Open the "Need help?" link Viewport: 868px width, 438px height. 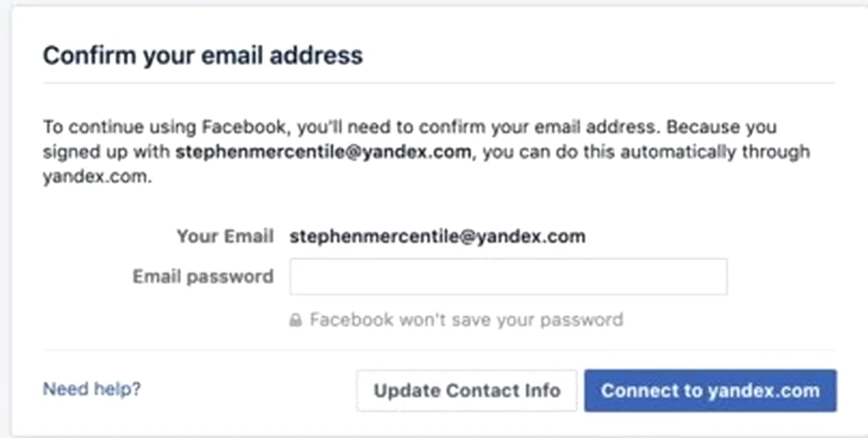tap(91, 389)
